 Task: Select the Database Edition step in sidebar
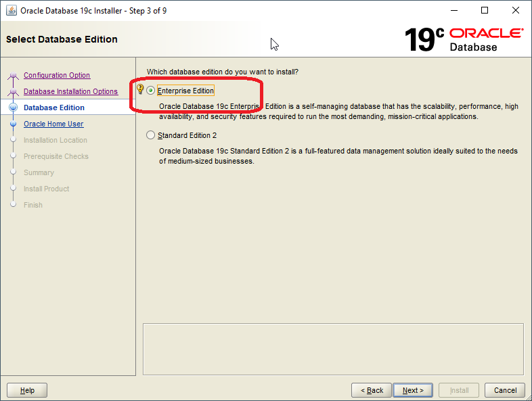pyautogui.click(x=54, y=108)
